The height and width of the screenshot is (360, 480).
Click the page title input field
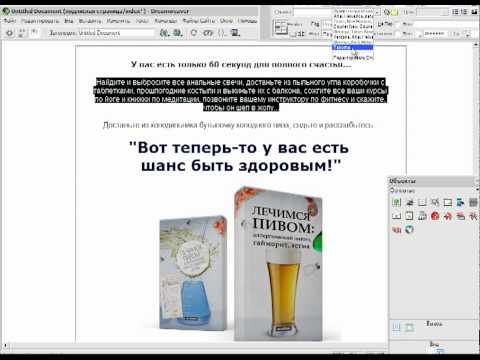coord(116,33)
